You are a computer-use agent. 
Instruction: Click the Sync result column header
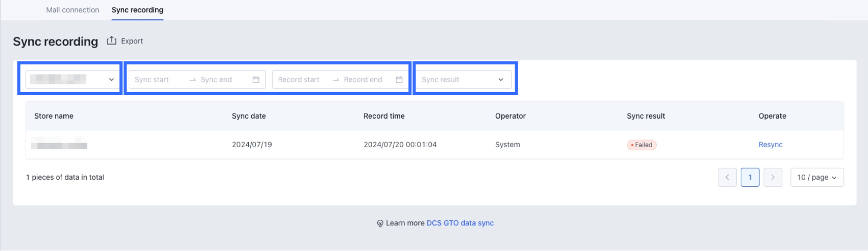(646, 116)
